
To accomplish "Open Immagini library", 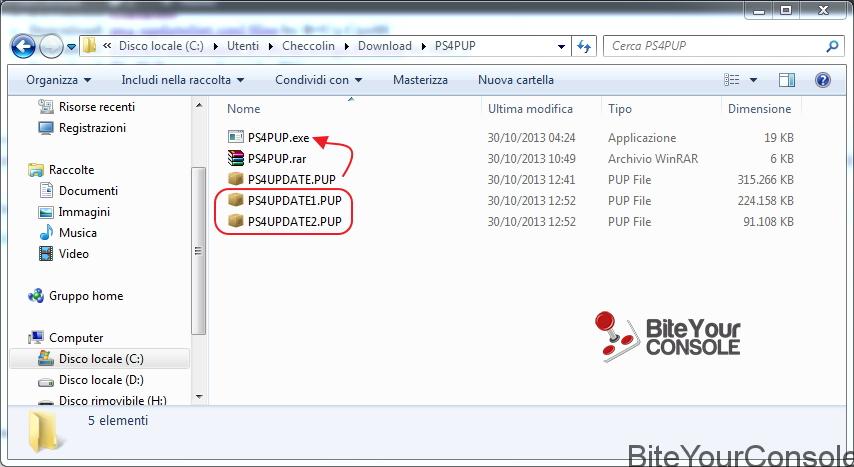I will click(84, 212).
